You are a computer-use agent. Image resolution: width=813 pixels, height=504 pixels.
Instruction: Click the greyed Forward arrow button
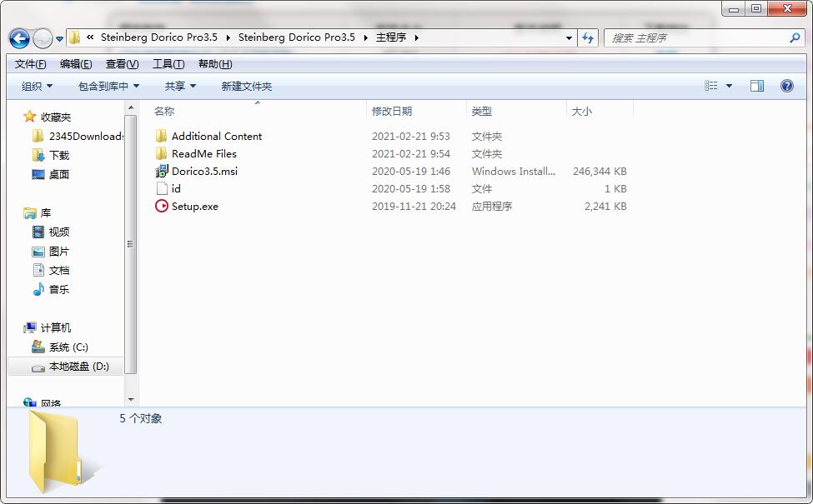click(42, 38)
